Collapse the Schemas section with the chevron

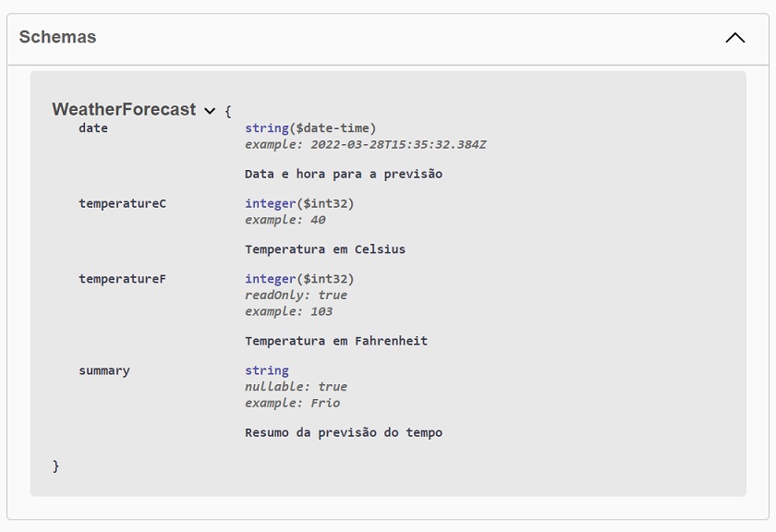pos(735,38)
